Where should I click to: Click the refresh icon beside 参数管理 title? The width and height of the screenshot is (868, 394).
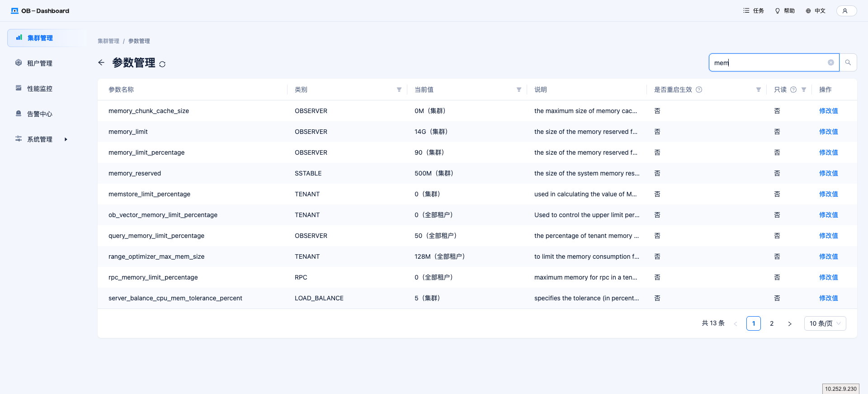[162, 64]
